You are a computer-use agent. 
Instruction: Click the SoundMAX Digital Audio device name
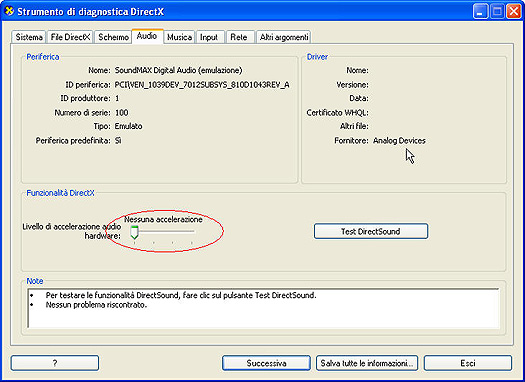(x=178, y=70)
